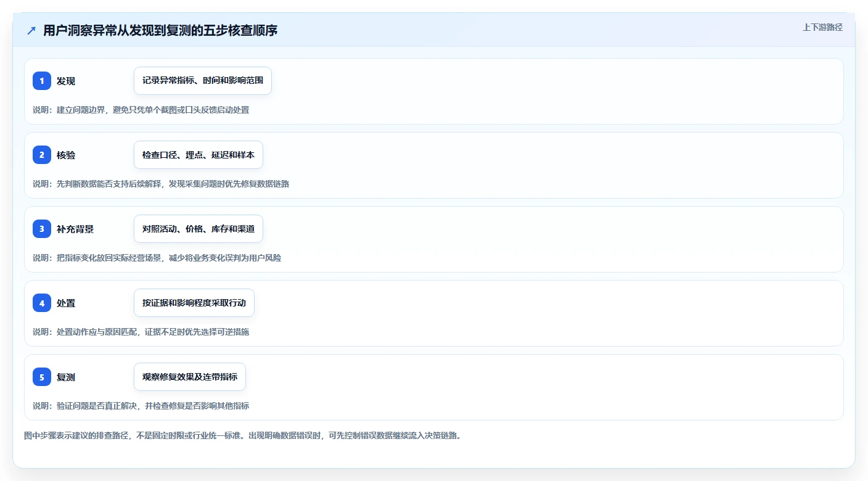Click the 对照活动、价格、库存和渠道 chip
This screenshot has height=481, width=868.
click(199, 229)
